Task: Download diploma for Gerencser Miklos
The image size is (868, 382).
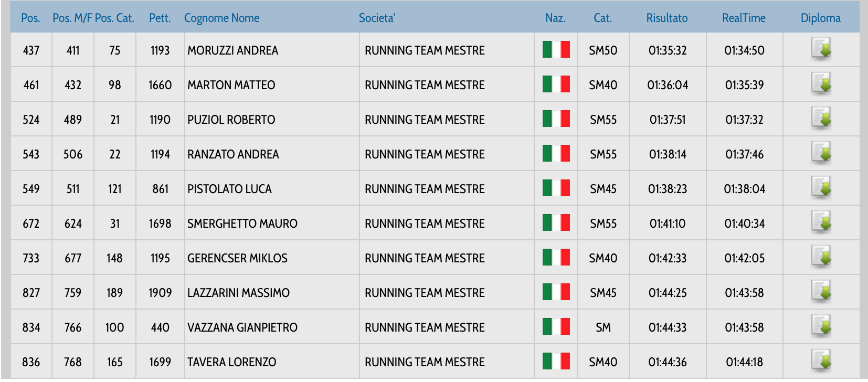Action: pyautogui.click(x=821, y=258)
